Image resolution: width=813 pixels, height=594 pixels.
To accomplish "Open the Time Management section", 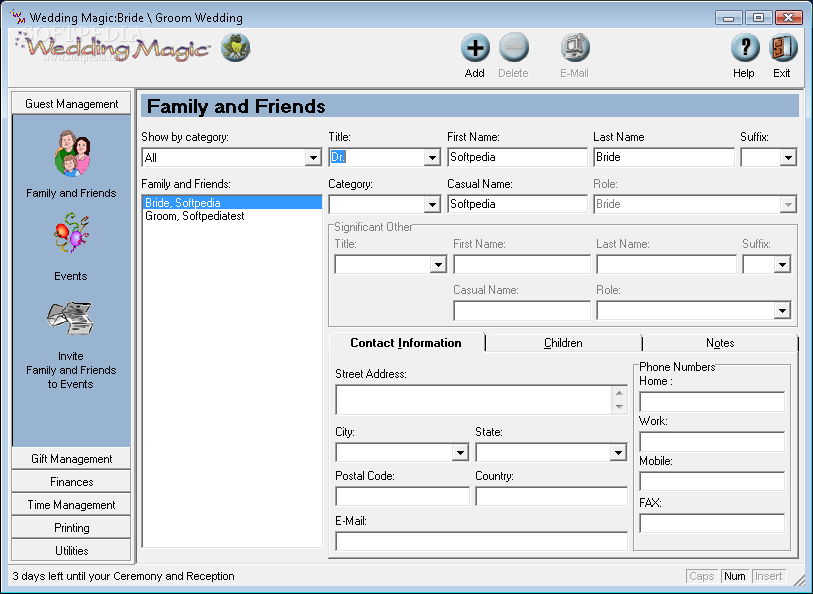I will [x=72, y=505].
